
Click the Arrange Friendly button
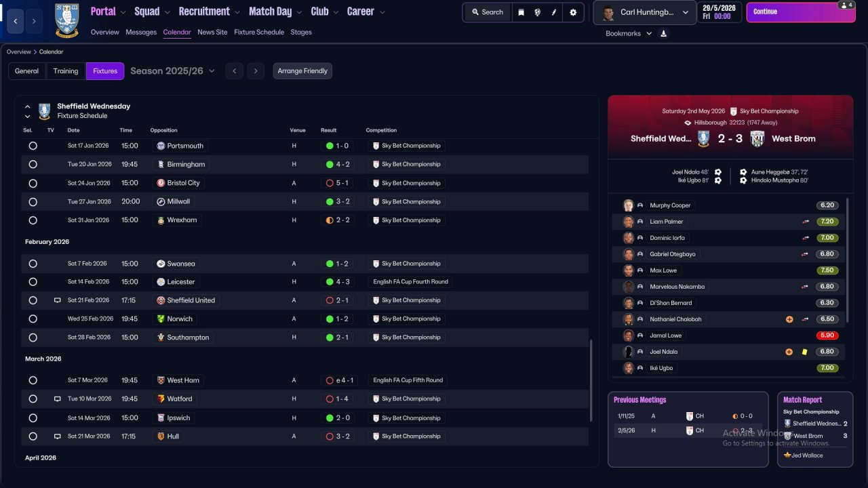302,71
